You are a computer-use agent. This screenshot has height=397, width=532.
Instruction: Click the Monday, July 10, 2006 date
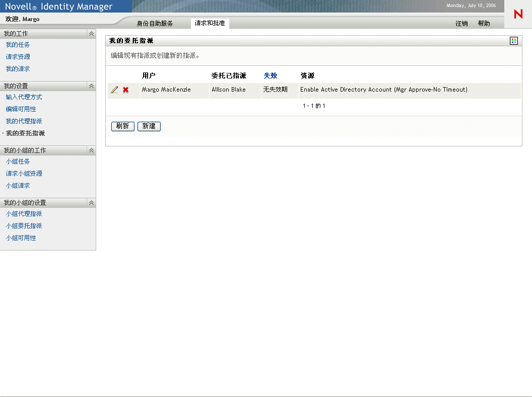tap(471, 6)
